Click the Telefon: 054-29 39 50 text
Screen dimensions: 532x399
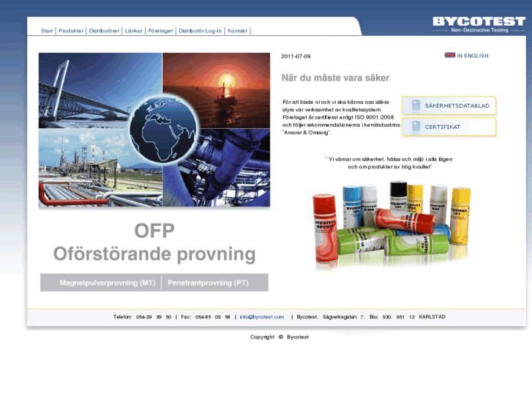click(142, 317)
